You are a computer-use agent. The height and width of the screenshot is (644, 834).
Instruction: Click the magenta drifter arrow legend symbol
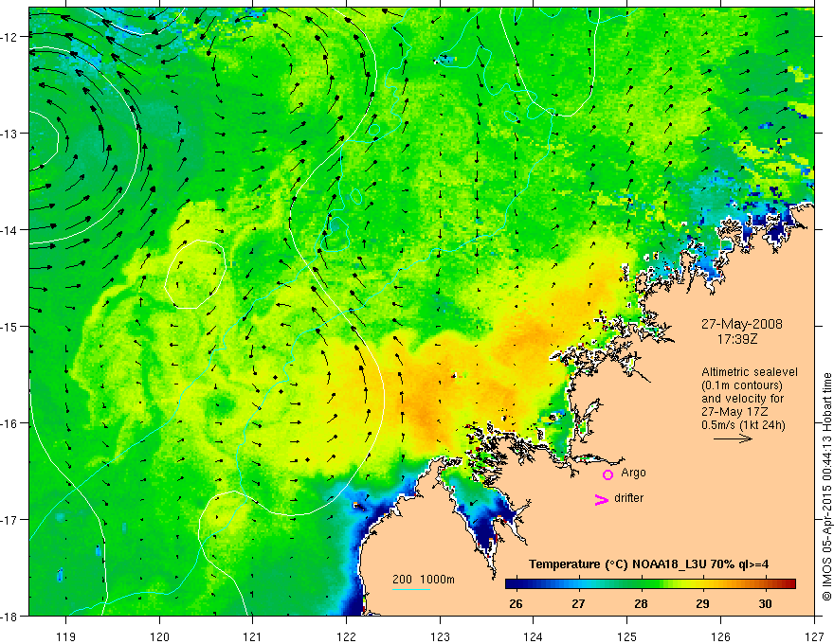[x=601, y=499]
